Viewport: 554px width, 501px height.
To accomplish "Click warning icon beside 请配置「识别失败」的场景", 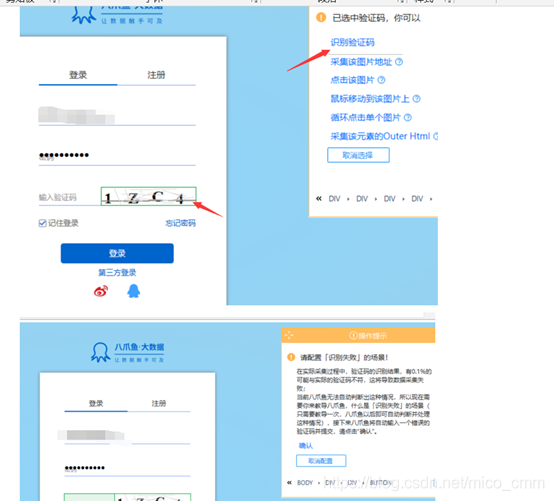I will 291,357.
